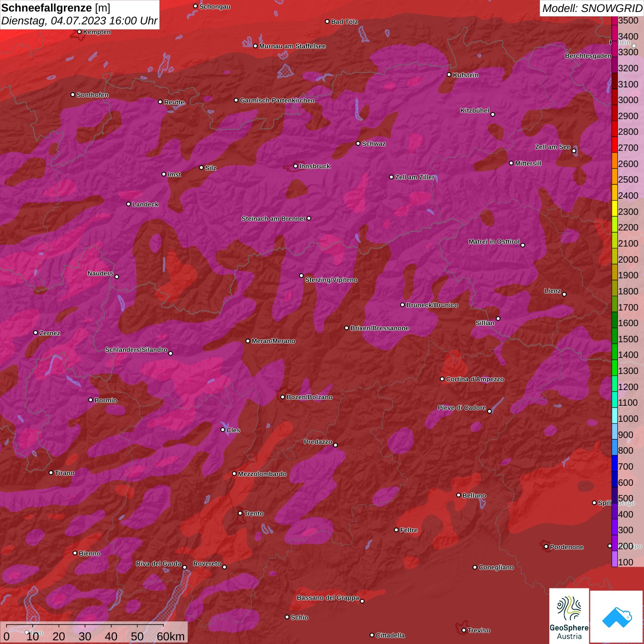Click the Bad Tölz label
Image resolution: width=644 pixels, height=644 pixels.
tap(344, 22)
